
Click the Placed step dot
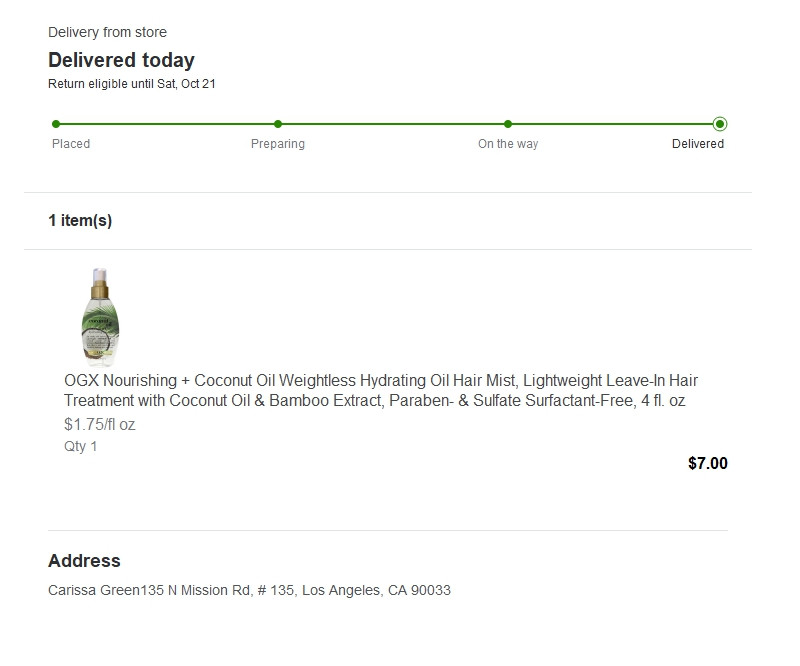pos(56,124)
